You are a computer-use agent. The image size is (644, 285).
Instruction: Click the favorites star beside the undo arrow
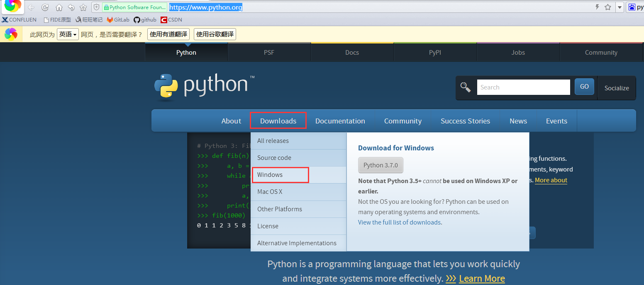pos(83,7)
